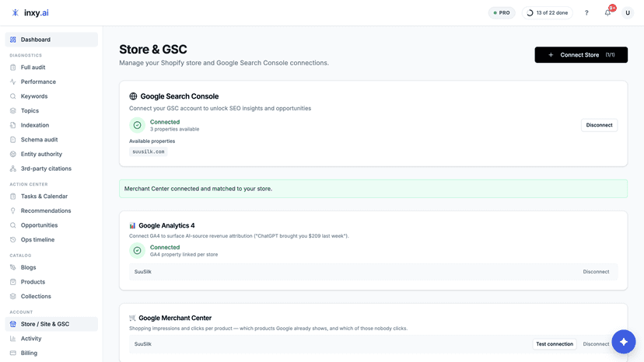Click the Indexation file icon
Viewport: 644px width, 362px height.
pos(13,125)
